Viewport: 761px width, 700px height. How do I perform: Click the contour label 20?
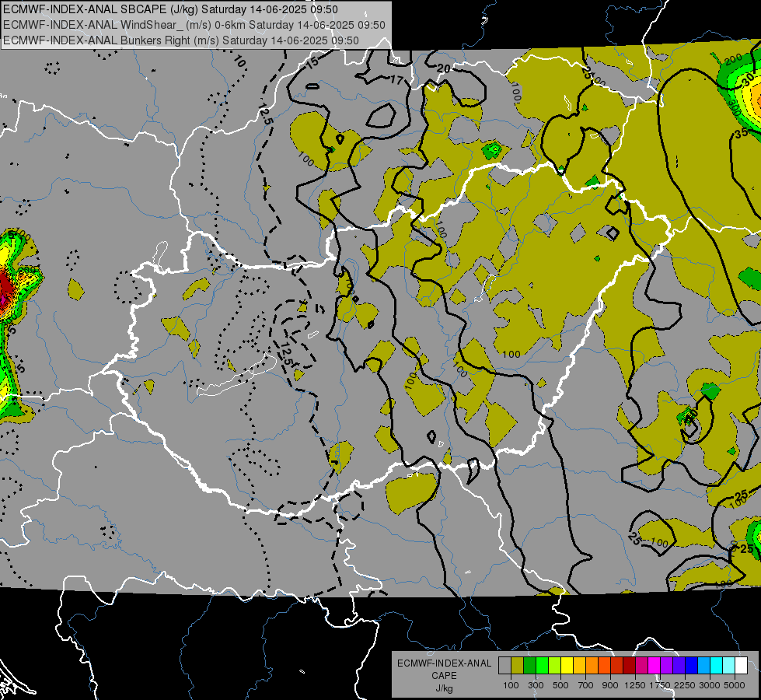444,68
